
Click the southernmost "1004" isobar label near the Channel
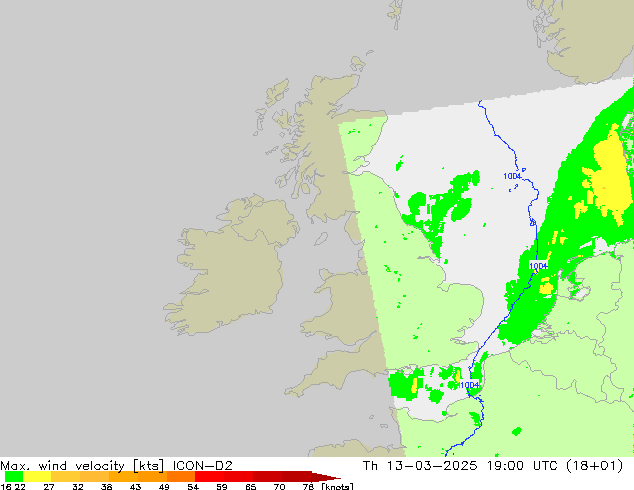(469, 385)
